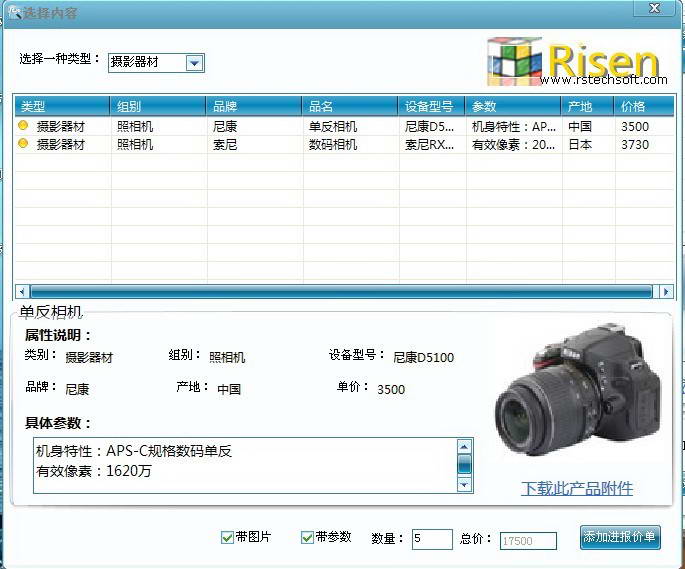Click the 数量 input field

[432, 539]
